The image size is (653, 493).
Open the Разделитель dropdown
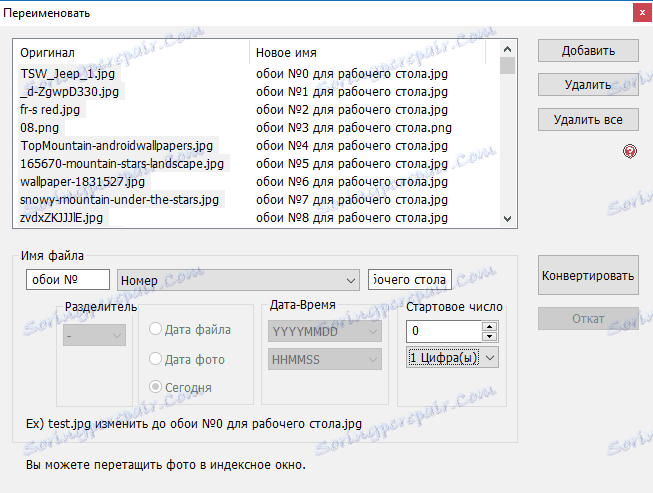[95, 335]
